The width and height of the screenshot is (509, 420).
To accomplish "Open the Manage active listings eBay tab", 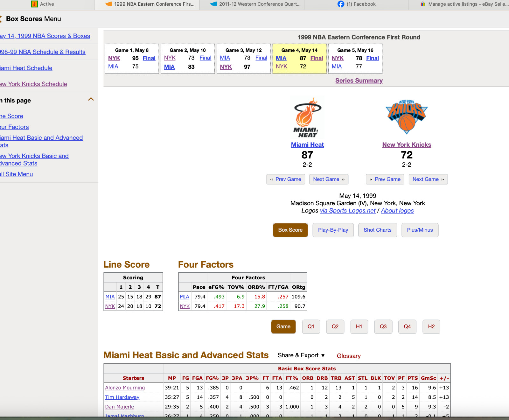I will [459, 4].
